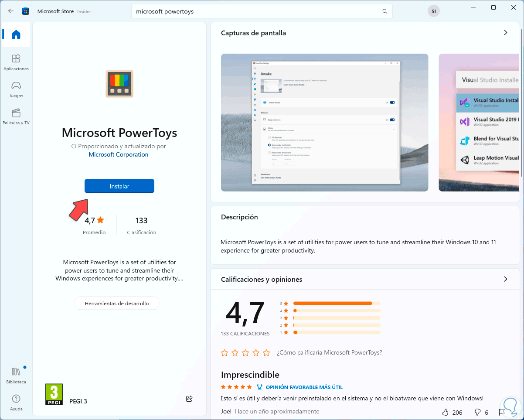Click the PEGI 3 rating badge
This screenshot has width=524, height=420.
point(54,394)
